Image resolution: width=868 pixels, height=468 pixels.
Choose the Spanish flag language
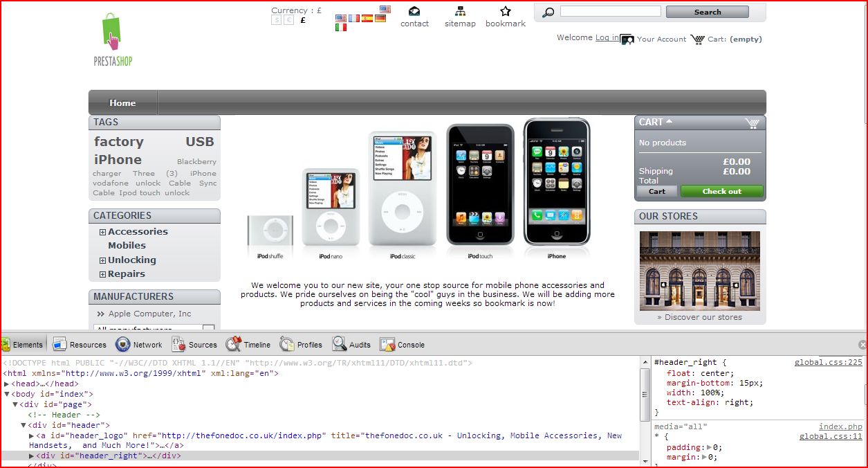click(367, 18)
